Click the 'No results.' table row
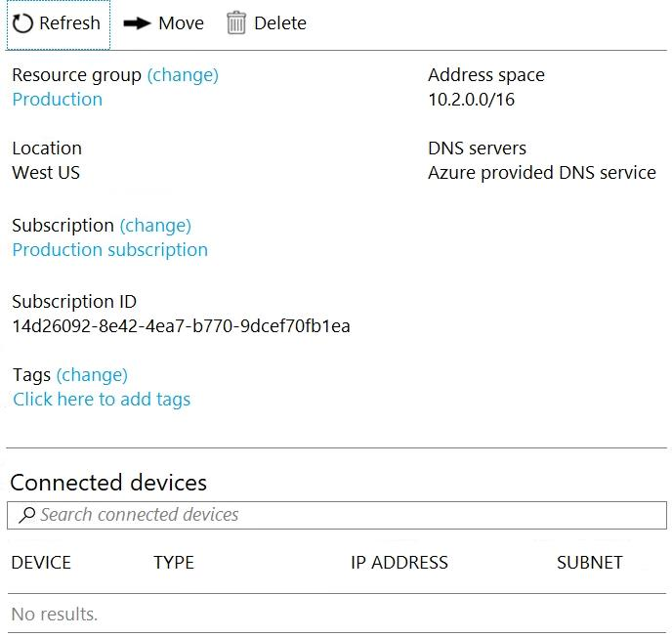Viewport: 672px width, 637px height. point(55,615)
